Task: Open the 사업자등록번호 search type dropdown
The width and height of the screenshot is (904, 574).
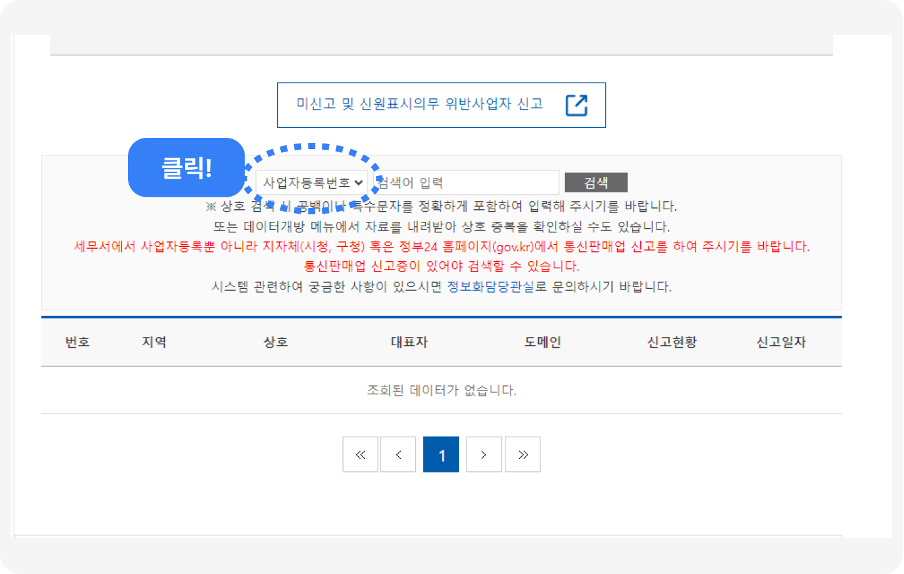Action: (x=312, y=183)
